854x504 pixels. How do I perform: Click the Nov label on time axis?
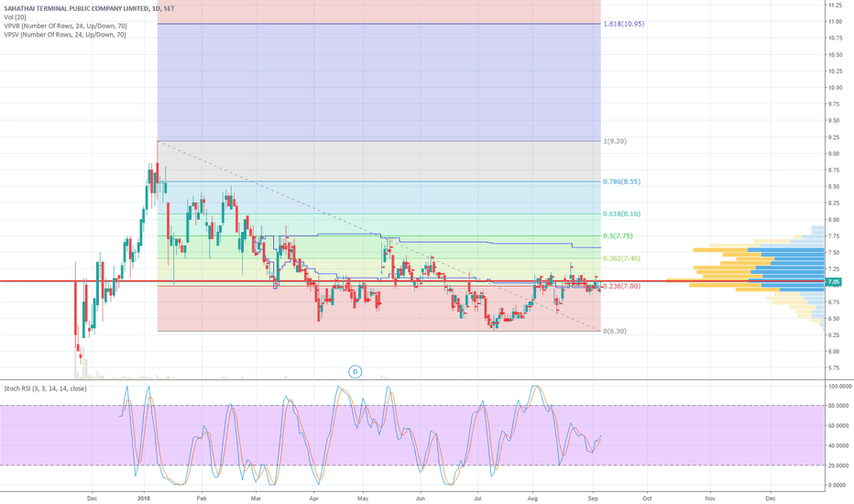pyautogui.click(x=709, y=498)
